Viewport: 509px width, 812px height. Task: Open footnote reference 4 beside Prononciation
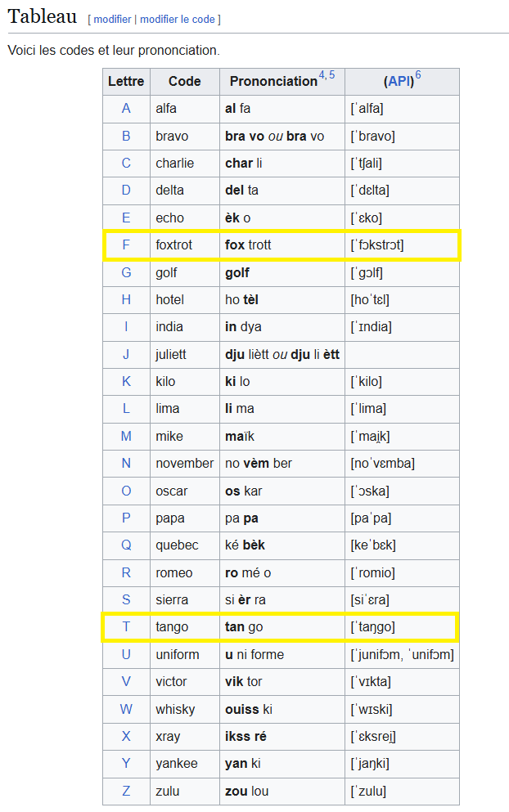pyautogui.click(x=322, y=75)
